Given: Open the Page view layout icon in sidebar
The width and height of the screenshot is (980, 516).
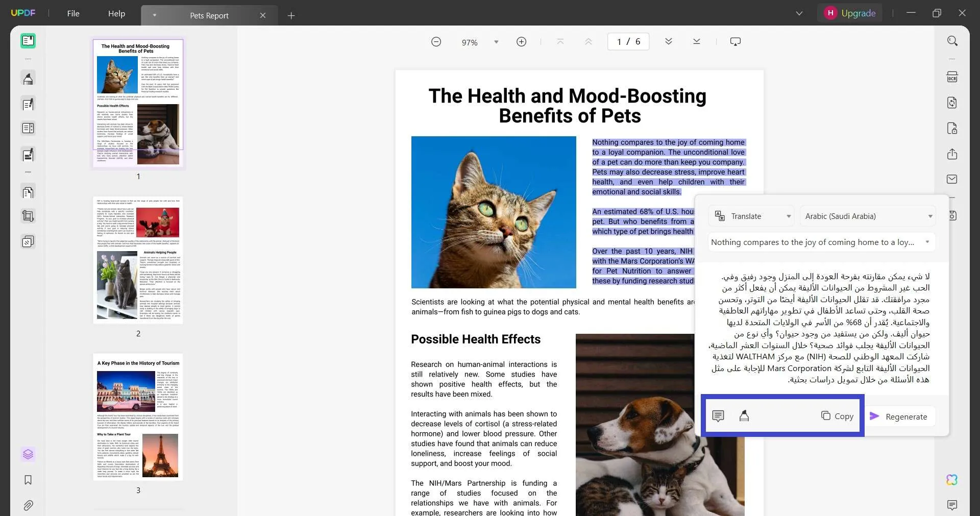Looking at the screenshot, I should [28, 129].
